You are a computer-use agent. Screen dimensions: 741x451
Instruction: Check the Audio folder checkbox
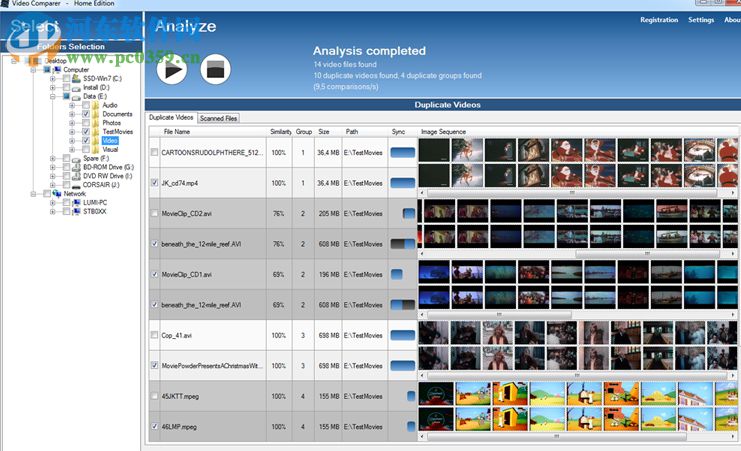point(86,105)
